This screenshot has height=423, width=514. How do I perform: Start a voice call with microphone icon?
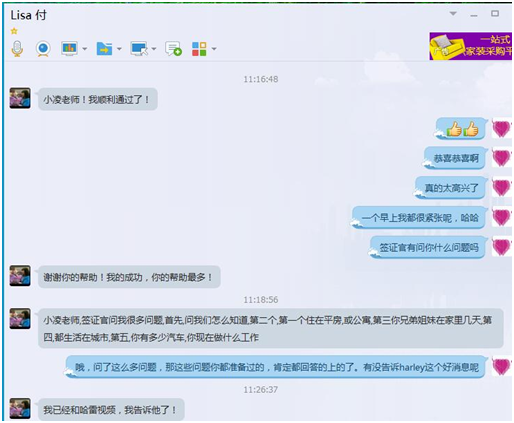click(x=17, y=49)
